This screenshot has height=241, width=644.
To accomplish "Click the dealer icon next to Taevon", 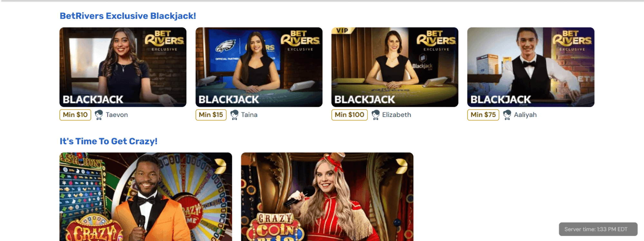I will pos(99,115).
